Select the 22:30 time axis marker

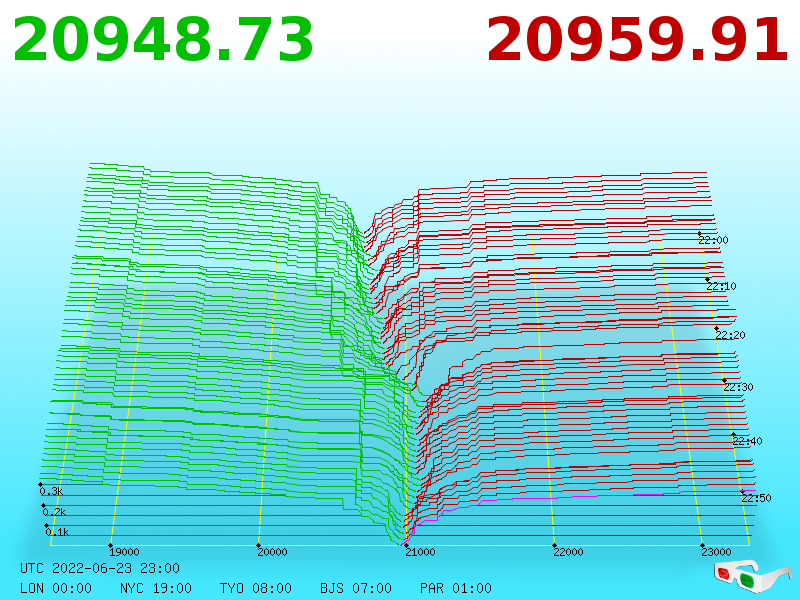pos(738,387)
